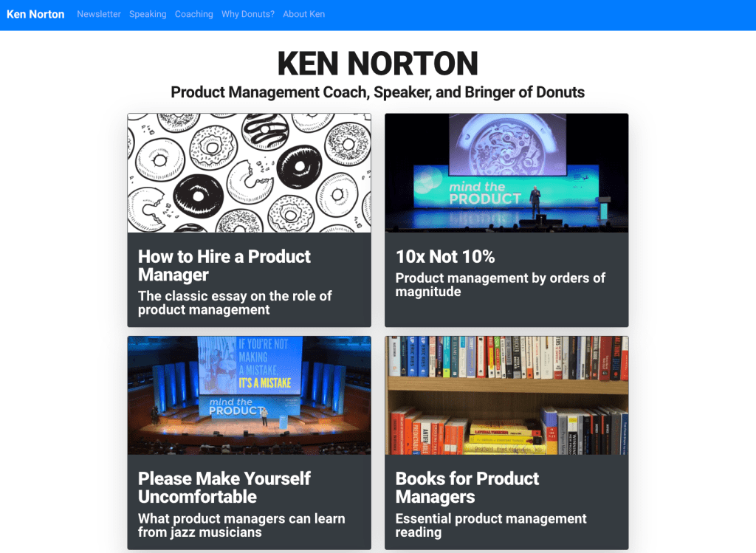Click the jazz musicians subtitle text
Viewport: 756px width, 553px height.
(x=241, y=525)
